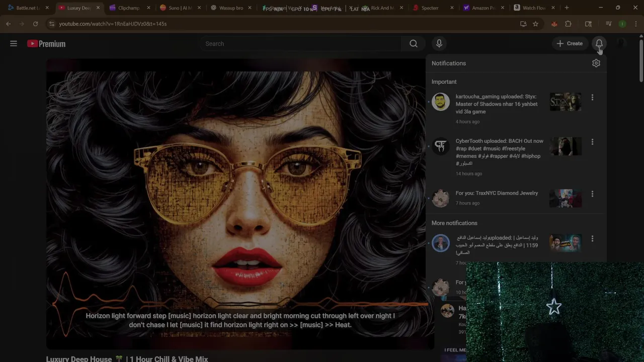
Task: Click the Notifications panel heading
Action: click(449, 63)
